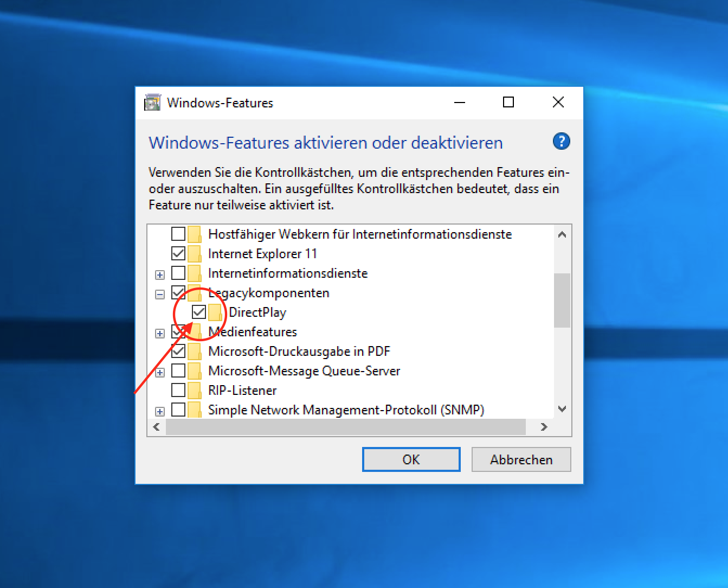
Task: Expand the Internetinformationsdienste tree node
Action: [x=160, y=275]
